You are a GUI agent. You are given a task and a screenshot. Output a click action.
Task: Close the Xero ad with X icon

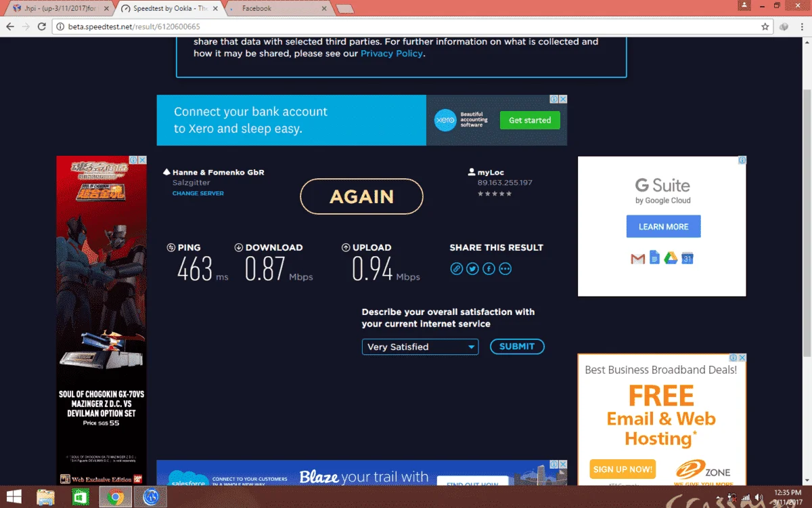[563, 99]
